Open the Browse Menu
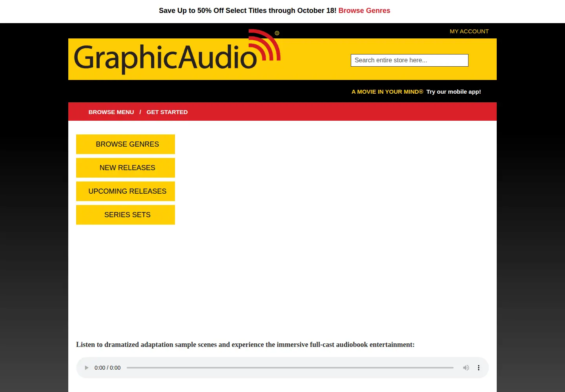 click(111, 112)
